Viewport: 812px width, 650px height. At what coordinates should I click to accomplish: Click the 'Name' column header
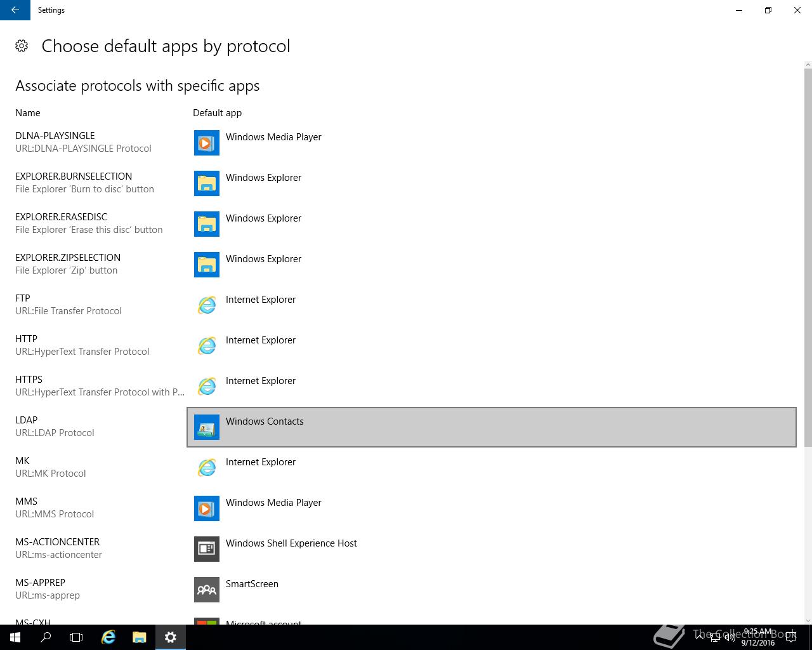28,113
